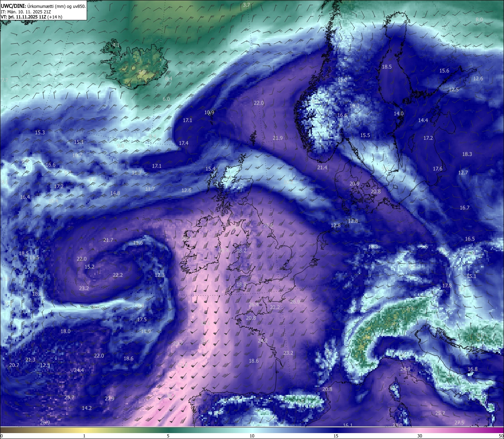Click the '21.4' value south of Norway
The height and width of the screenshot is (439, 504).
322,167
